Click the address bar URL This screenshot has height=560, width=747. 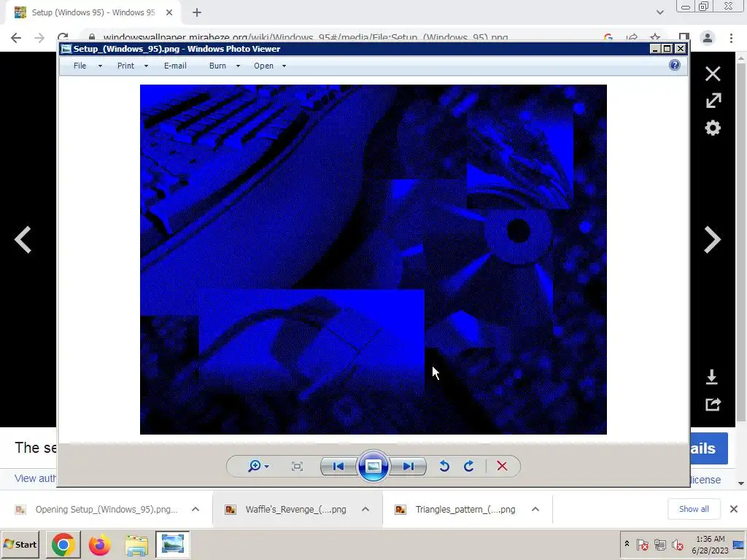(305, 37)
